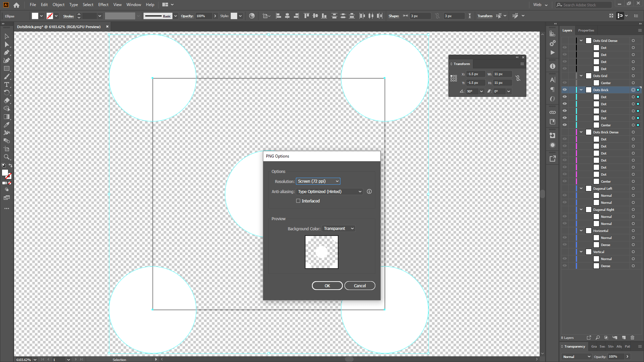The image size is (644, 362).
Task: Select the Eyedropper tool
Action: 7,125
